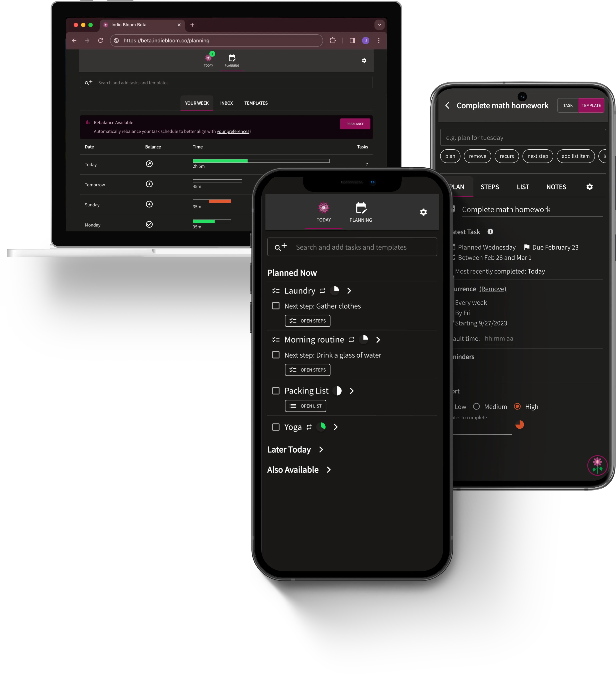Click the REBALANCE button in planning view
Image resolution: width=616 pixels, height=674 pixels.
tap(355, 124)
